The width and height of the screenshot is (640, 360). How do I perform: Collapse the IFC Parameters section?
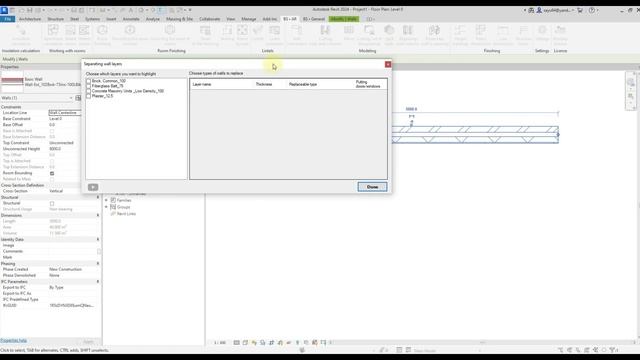(x=98, y=282)
